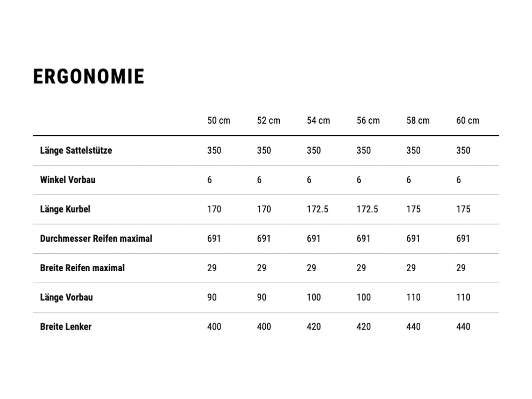Select Länge Vorbau value for 58 cm

click(x=413, y=297)
